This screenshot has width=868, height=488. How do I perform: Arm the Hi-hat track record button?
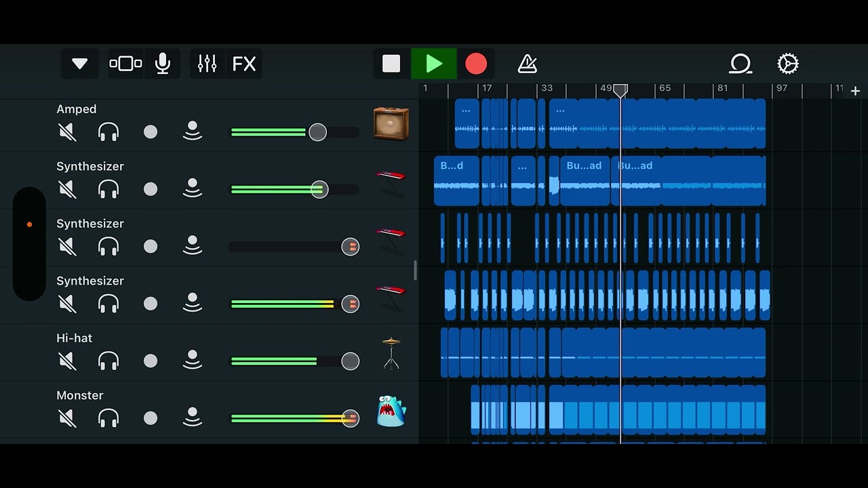click(151, 361)
